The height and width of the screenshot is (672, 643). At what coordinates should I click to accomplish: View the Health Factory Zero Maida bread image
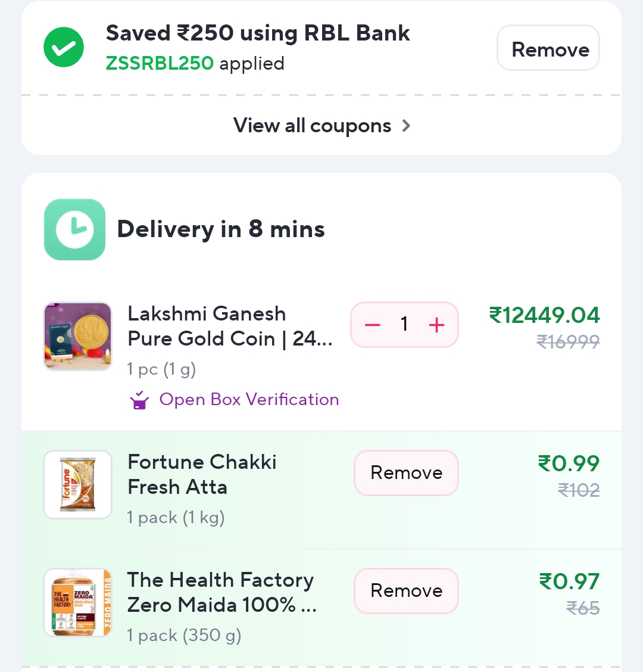(77, 602)
